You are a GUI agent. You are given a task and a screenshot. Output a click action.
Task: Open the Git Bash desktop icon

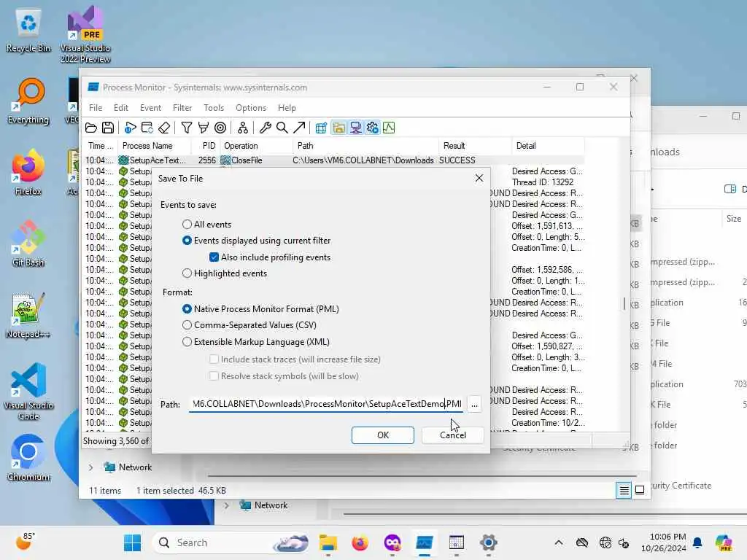click(x=28, y=244)
